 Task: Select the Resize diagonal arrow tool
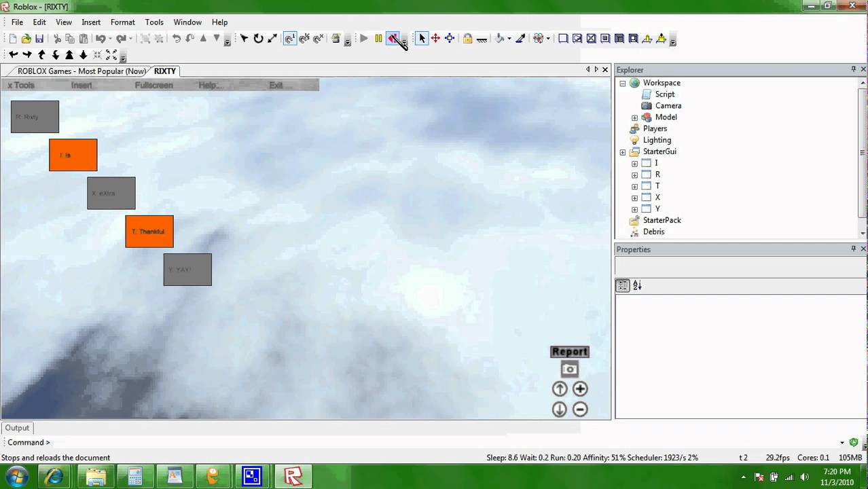coord(272,39)
